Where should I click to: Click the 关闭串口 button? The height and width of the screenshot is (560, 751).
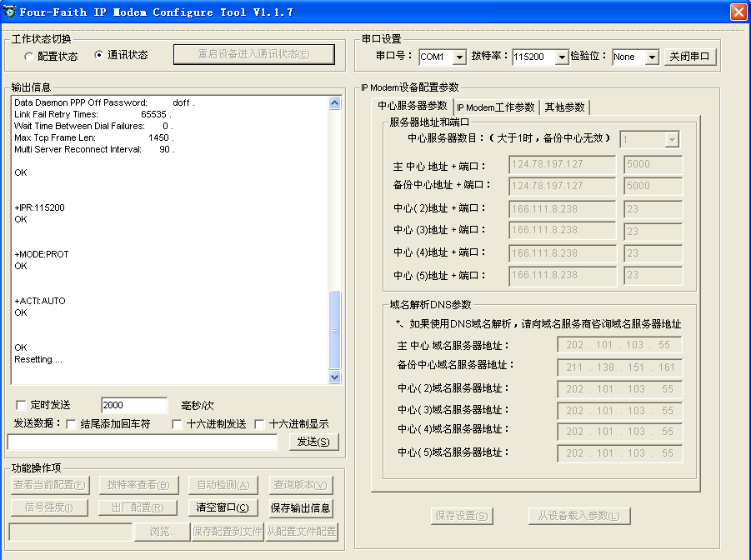click(690, 57)
